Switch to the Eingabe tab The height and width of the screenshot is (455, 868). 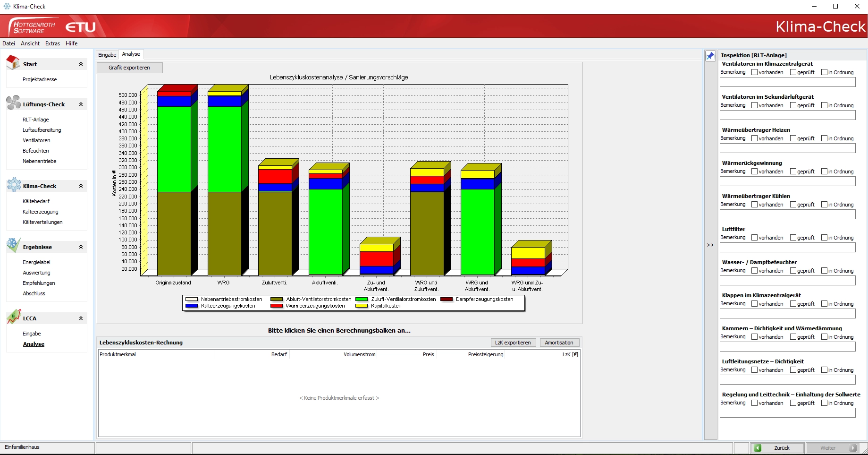(107, 55)
